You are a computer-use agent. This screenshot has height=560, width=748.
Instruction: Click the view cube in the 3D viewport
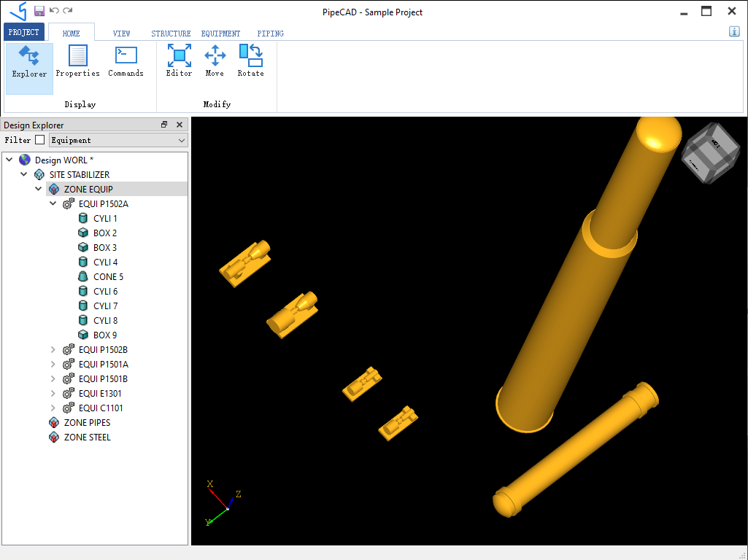click(x=710, y=152)
